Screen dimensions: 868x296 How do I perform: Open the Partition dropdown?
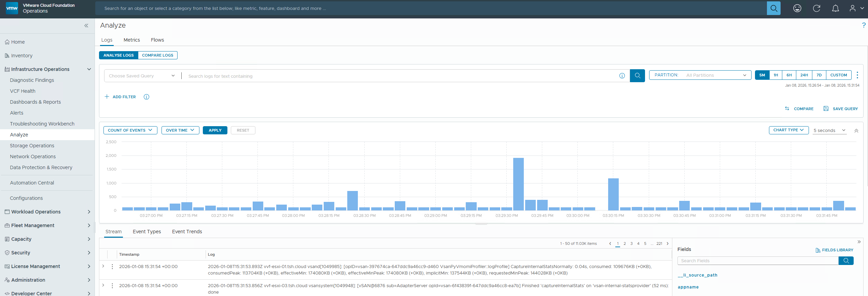(x=700, y=75)
